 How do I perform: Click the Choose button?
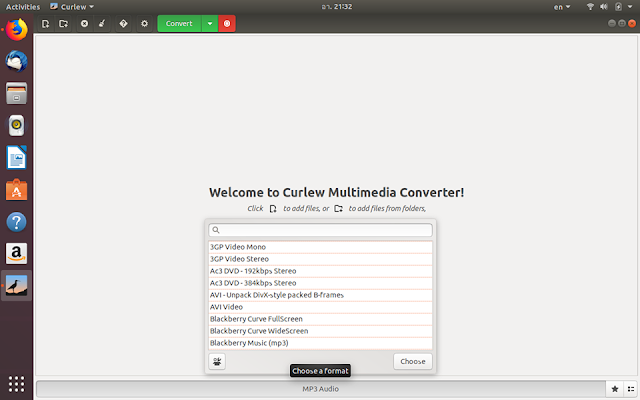[413, 361]
